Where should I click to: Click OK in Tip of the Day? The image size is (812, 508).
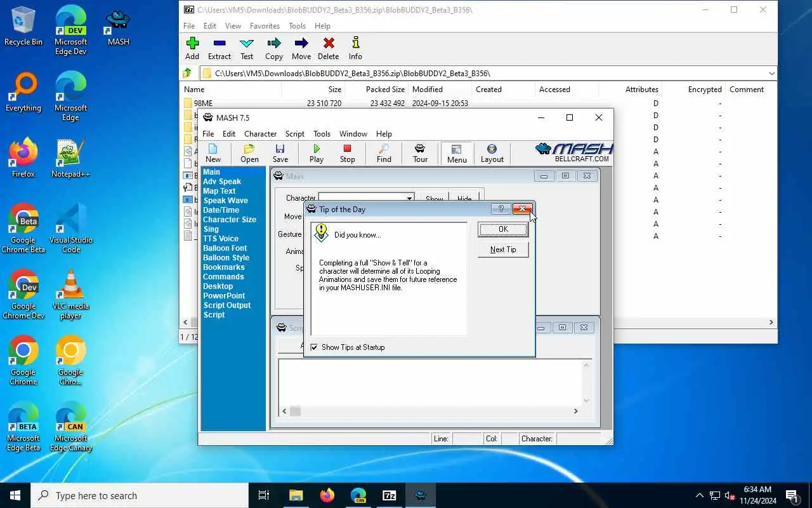pyautogui.click(x=503, y=229)
